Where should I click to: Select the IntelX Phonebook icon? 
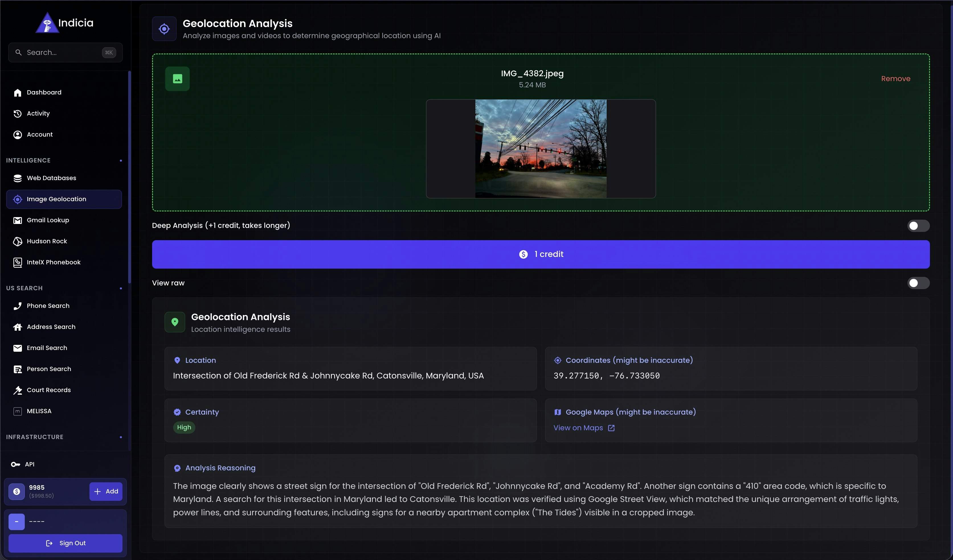click(17, 262)
